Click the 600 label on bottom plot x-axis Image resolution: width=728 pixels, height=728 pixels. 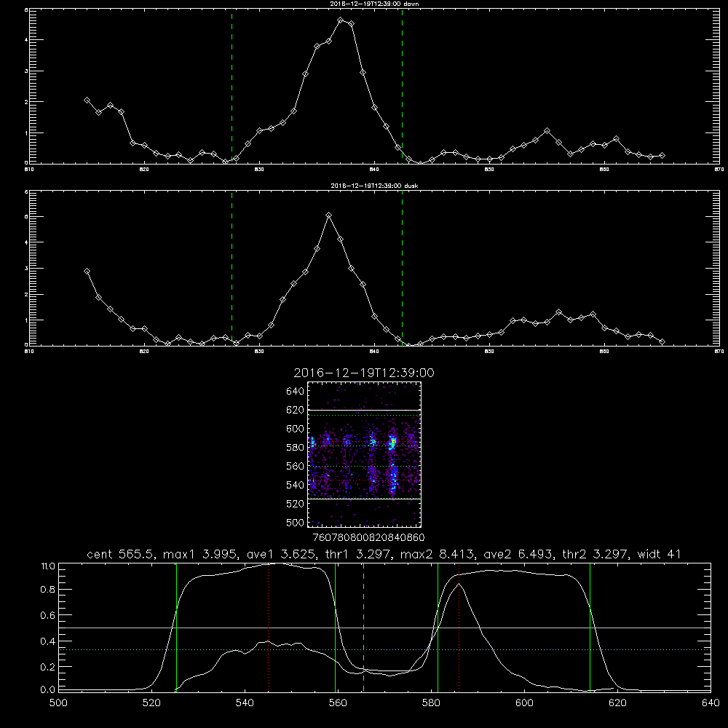point(524,703)
